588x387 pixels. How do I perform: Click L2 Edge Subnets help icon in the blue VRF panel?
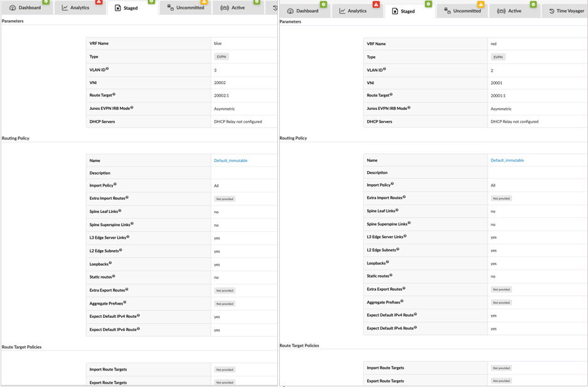(120, 249)
